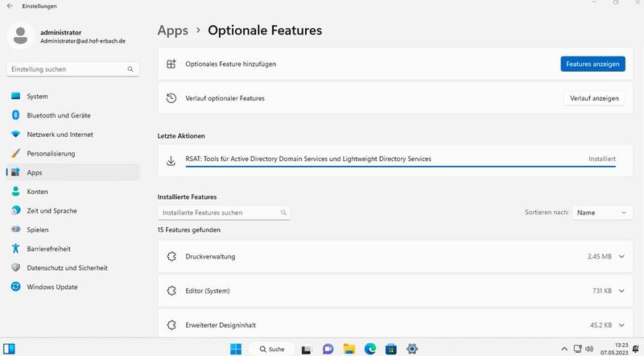Viewport: 644px width, 356px height.
Task: Click the RSAT download arrow icon
Action: [x=171, y=161]
